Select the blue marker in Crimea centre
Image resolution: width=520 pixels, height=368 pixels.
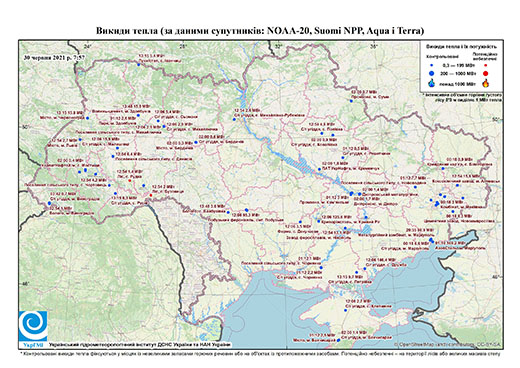345,310
